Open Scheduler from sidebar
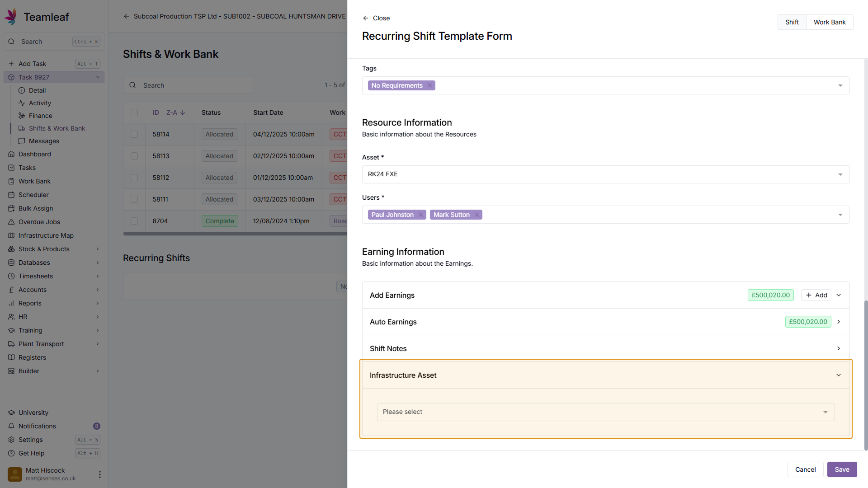The height and width of the screenshot is (488, 868). pyautogui.click(x=33, y=195)
